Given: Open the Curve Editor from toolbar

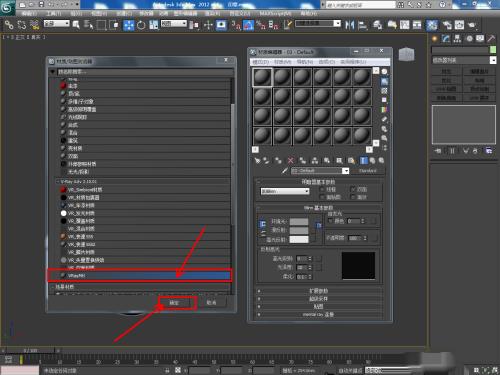Looking at the screenshot, I should [x=404, y=25].
